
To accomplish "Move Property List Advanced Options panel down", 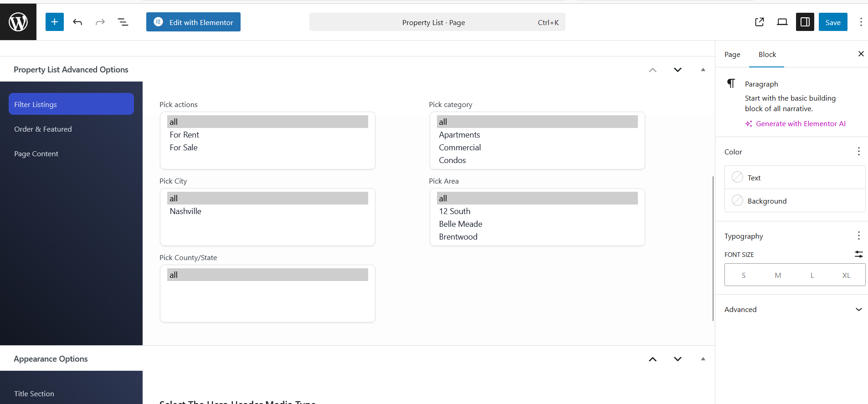I will coord(678,70).
